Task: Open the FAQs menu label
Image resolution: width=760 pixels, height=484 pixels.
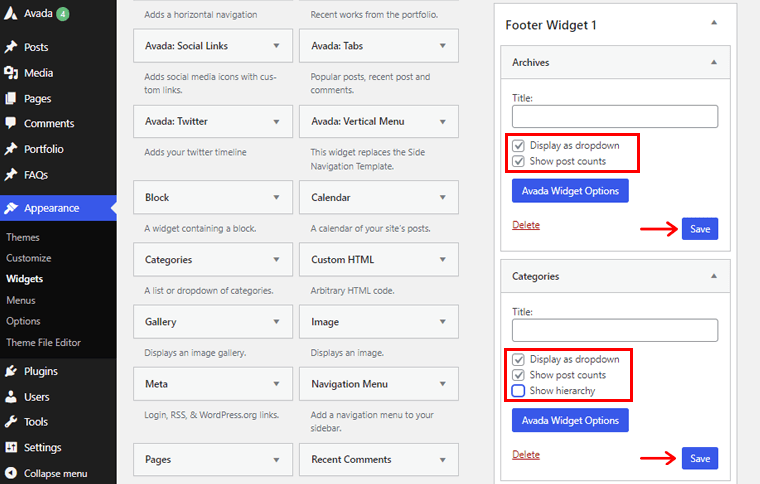Action: pos(36,174)
